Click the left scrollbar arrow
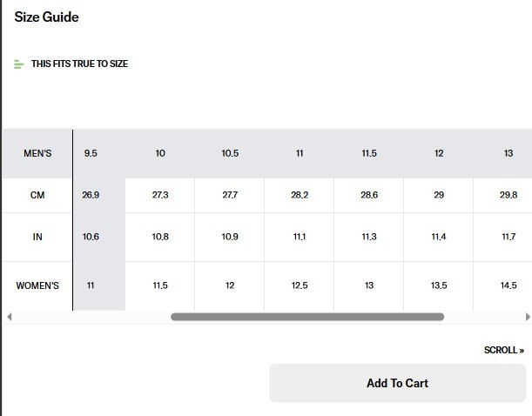This screenshot has width=532, height=416. pyautogui.click(x=10, y=317)
